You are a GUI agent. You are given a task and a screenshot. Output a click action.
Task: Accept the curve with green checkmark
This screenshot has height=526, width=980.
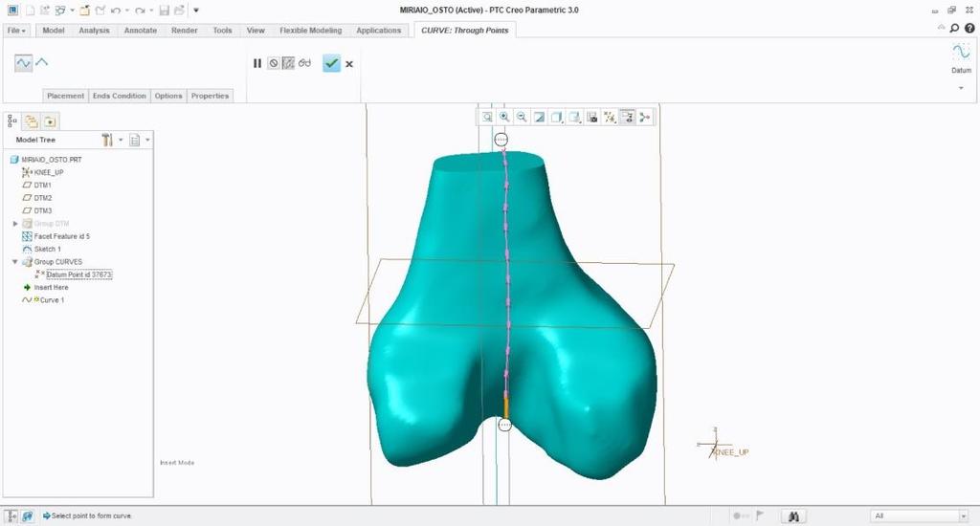[331, 63]
